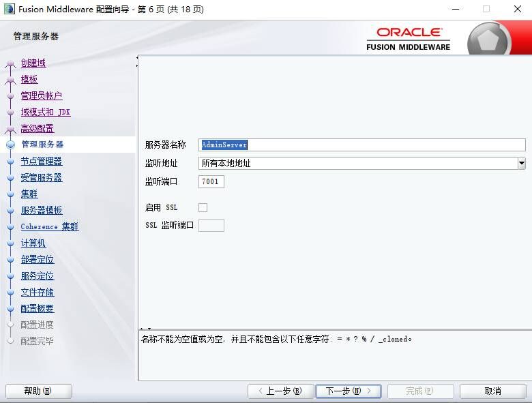The image size is (532, 403).
Task: Click the 节点管理器 step bullet icon
Action: click(10, 162)
